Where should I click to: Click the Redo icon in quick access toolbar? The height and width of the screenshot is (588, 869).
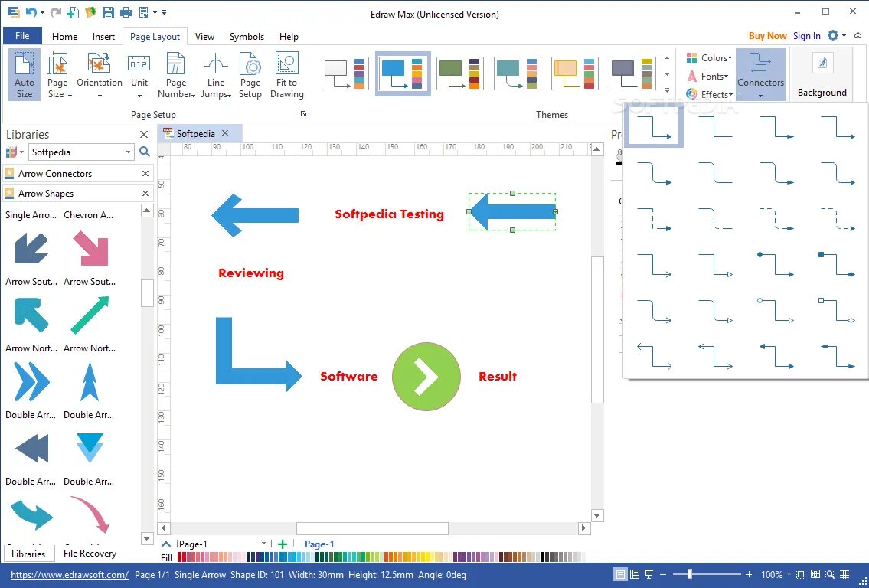[55, 12]
